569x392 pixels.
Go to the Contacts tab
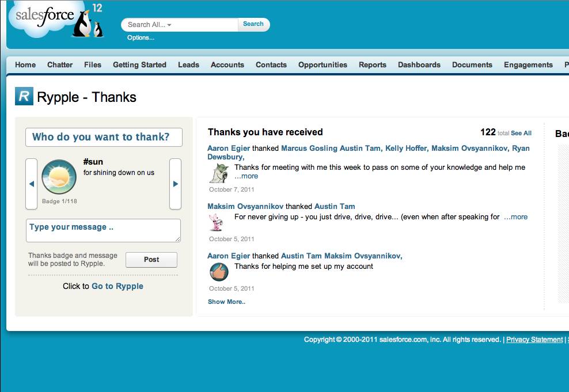click(271, 64)
